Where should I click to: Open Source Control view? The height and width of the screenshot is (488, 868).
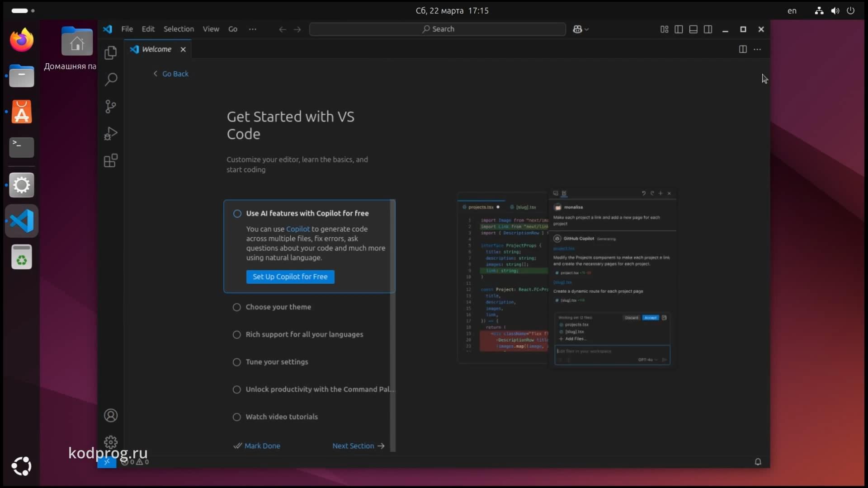pos(111,107)
